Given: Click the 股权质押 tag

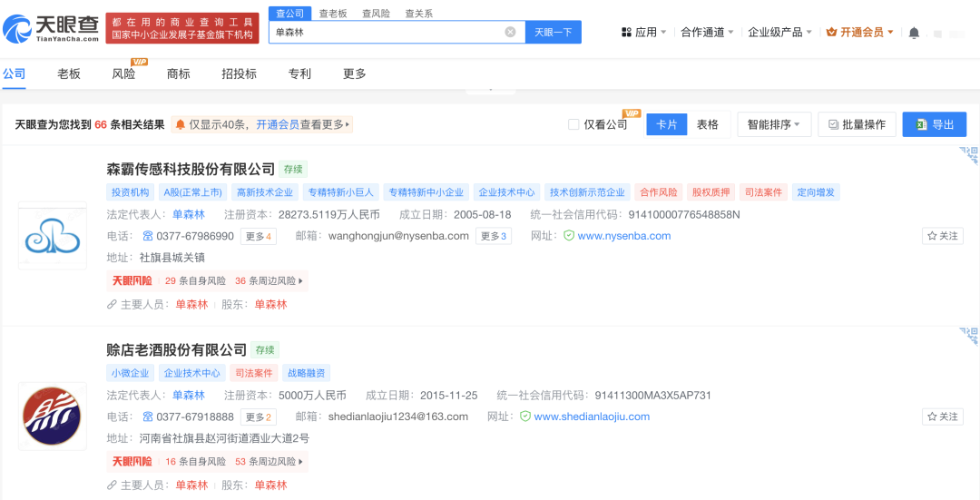Looking at the screenshot, I should click(710, 191).
